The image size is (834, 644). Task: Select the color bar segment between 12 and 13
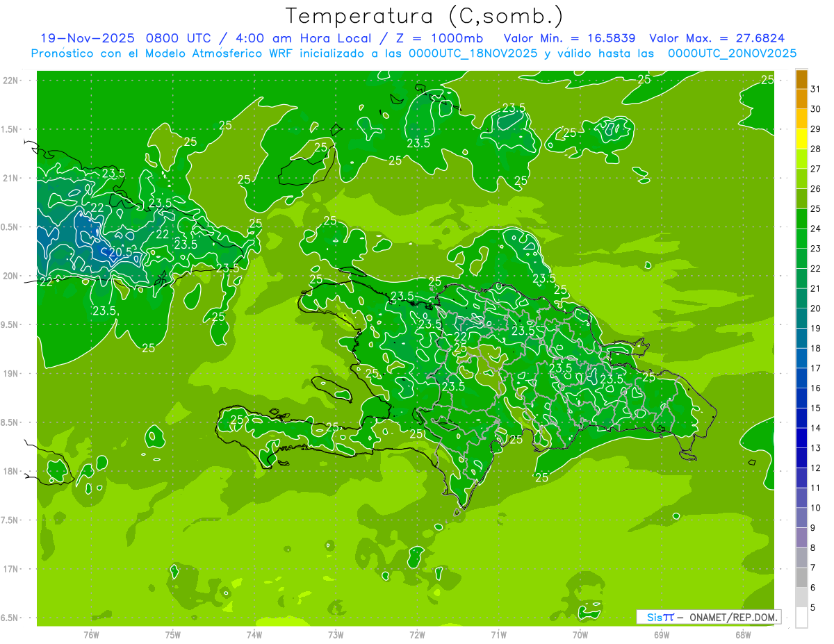[x=801, y=459]
